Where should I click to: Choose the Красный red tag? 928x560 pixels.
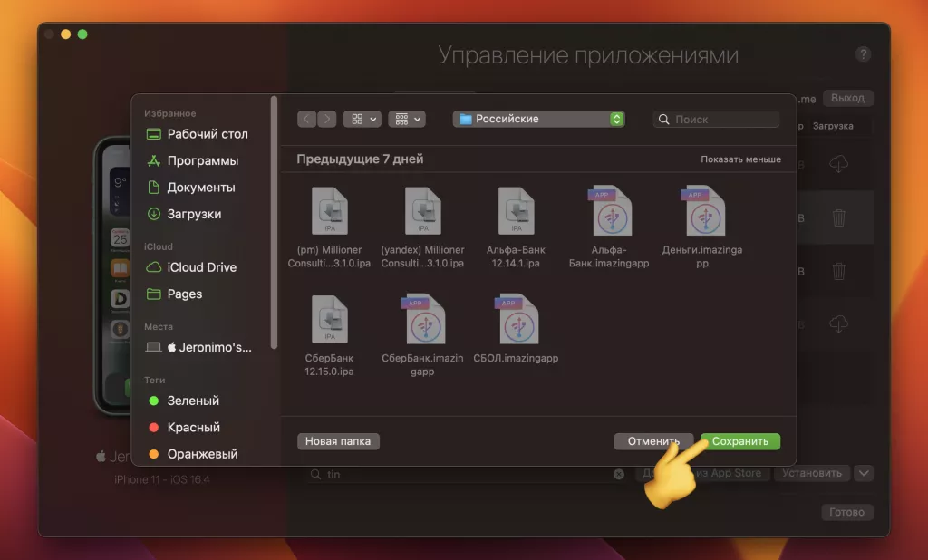pos(185,428)
